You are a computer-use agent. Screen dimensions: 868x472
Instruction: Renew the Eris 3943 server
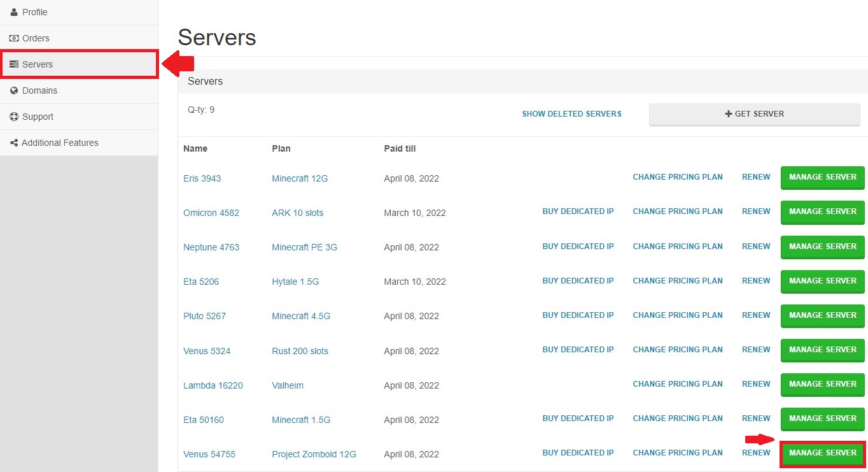(755, 176)
